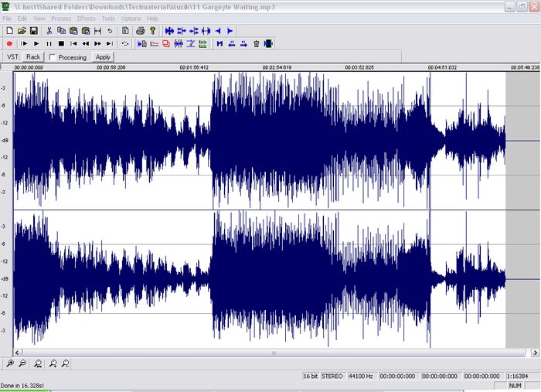Click the red Record button
Image resolution: width=541 pixels, height=392 pixels.
tap(9, 44)
